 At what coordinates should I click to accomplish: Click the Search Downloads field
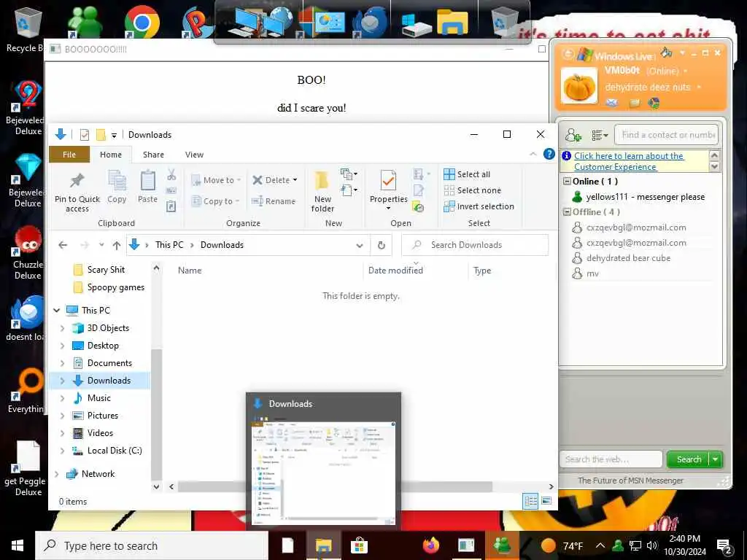pyautogui.click(x=475, y=245)
